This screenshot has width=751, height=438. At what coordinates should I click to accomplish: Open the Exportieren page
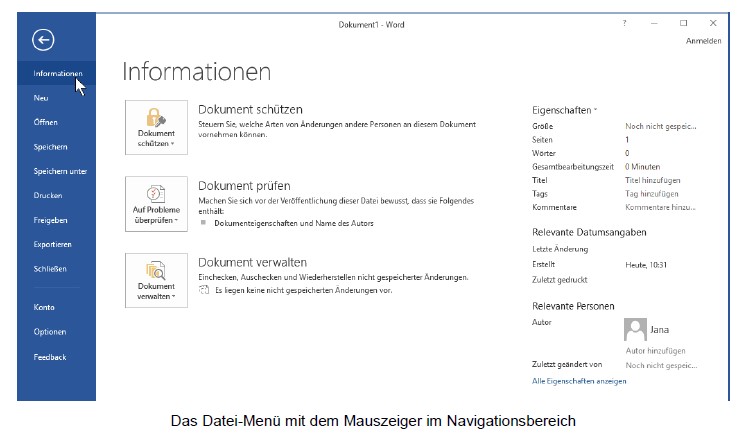tap(57, 244)
